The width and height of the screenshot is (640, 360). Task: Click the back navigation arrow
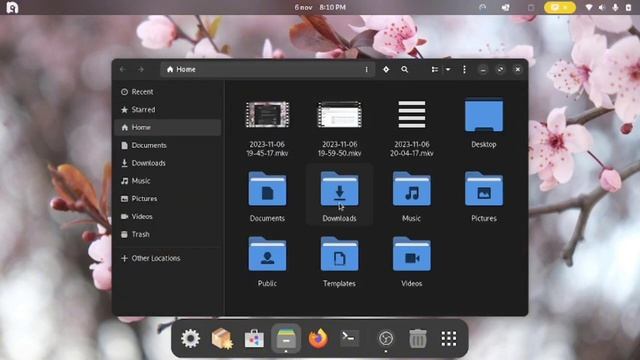click(x=123, y=69)
